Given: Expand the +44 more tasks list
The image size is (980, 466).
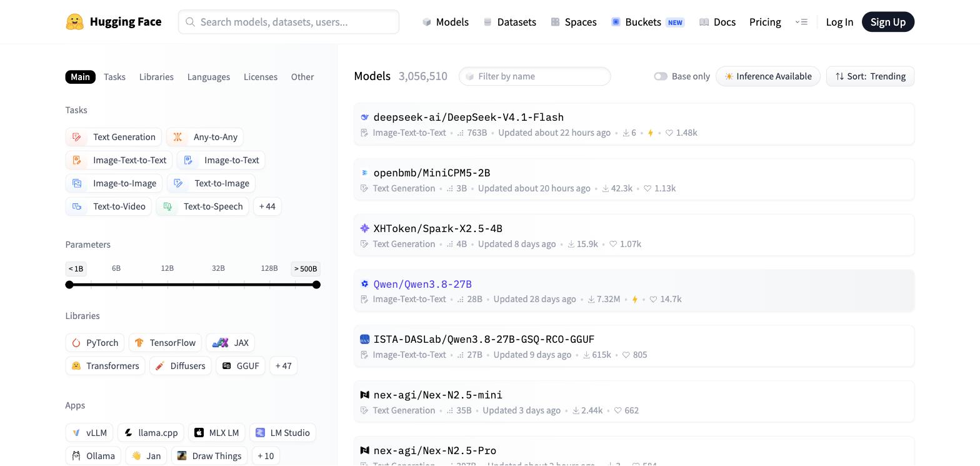Looking at the screenshot, I should tap(267, 206).
